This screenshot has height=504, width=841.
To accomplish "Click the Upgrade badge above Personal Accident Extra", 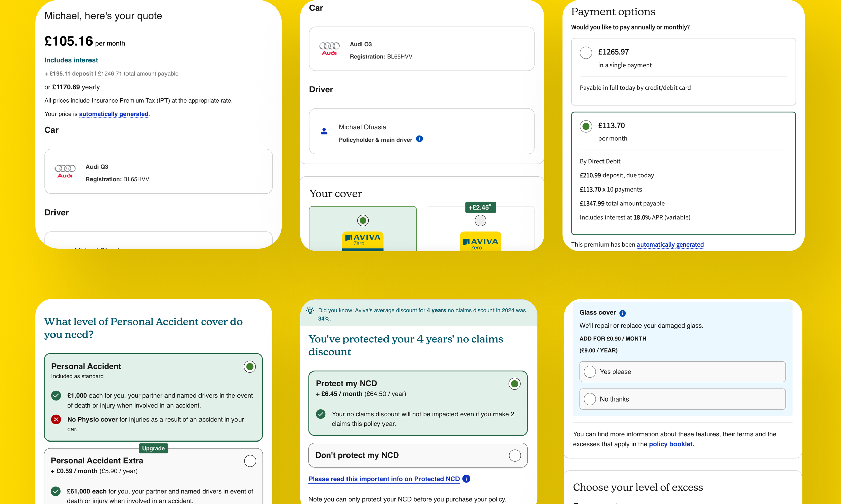I will (153, 448).
